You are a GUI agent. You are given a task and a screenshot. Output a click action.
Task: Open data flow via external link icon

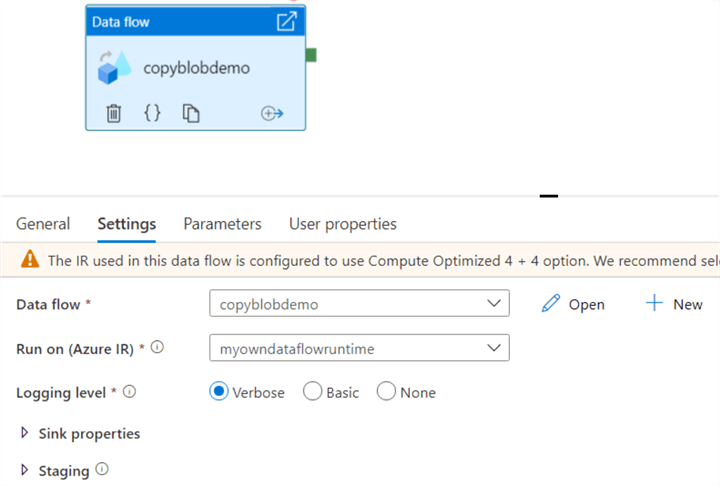click(286, 21)
